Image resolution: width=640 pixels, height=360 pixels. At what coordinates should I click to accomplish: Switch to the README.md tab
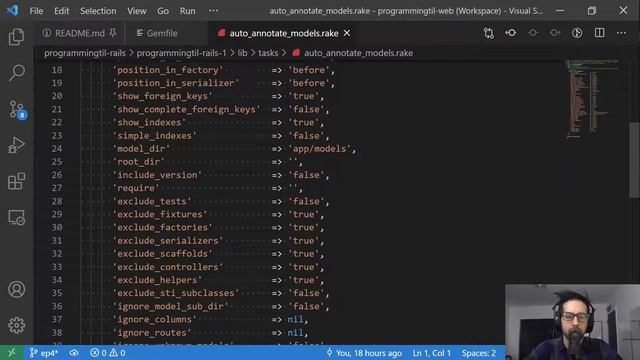[x=80, y=33]
